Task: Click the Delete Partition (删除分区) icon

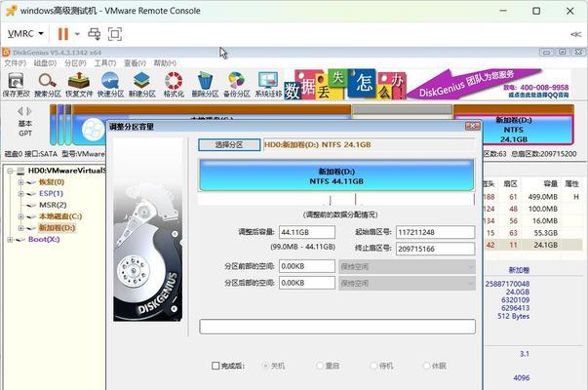Action: click(x=205, y=85)
